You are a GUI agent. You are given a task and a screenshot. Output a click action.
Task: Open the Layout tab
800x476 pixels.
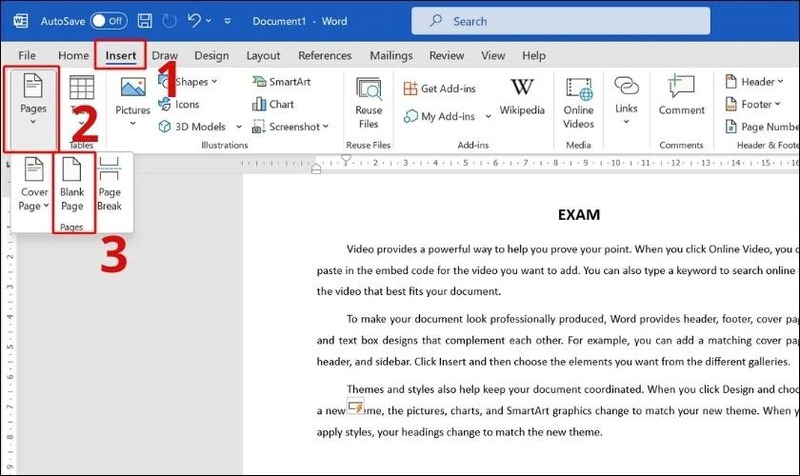point(263,55)
